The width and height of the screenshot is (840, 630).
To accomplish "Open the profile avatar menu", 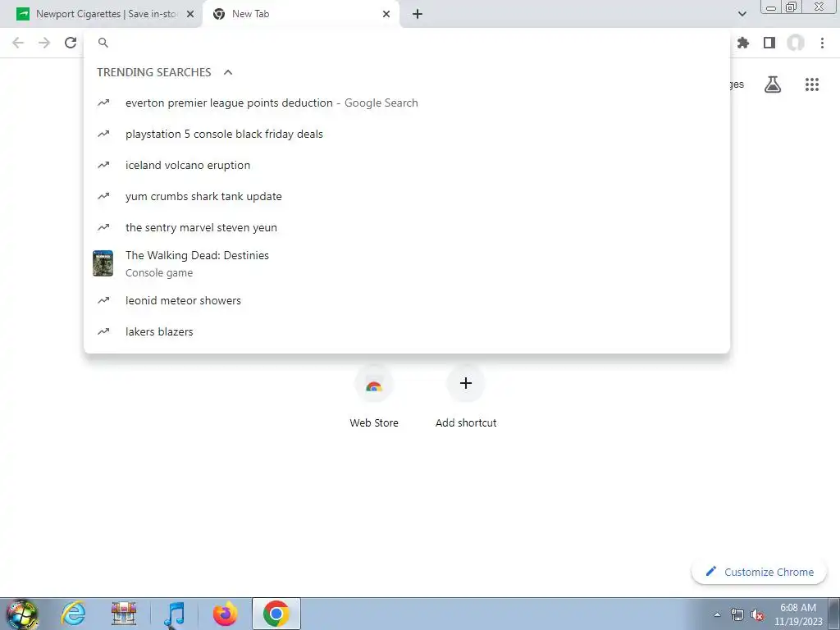I will coord(796,43).
